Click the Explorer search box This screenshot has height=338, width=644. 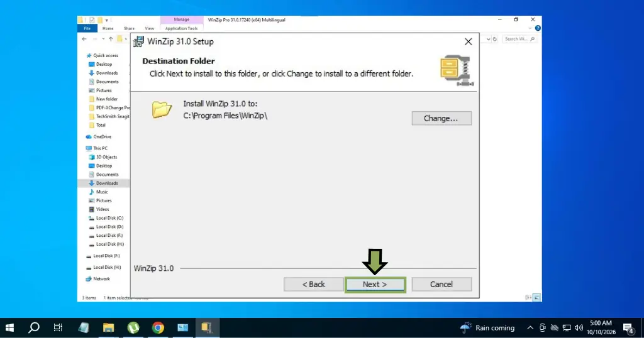point(519,39)
